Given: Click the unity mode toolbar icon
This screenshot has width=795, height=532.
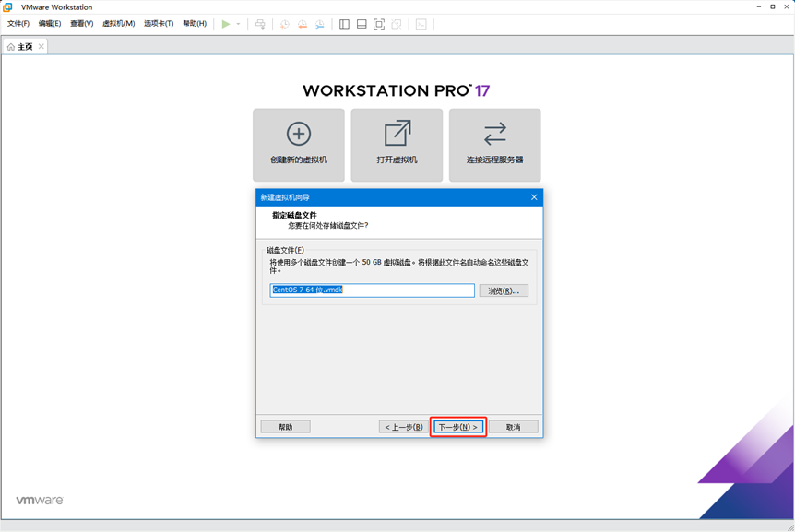Looking at the screenshot, I should coord(397,24).
